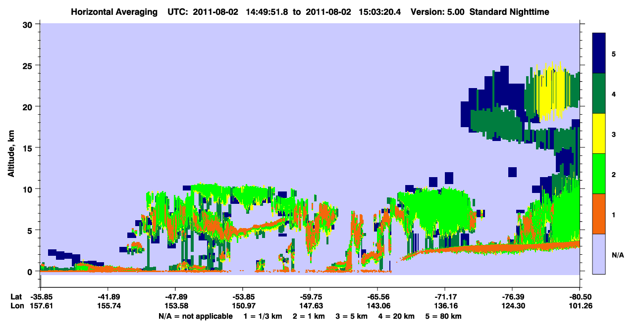The width and height of the screenshot is (644, 330).
Task: Click the '2 = 1 km' footnote
Action: pos(310,316)
